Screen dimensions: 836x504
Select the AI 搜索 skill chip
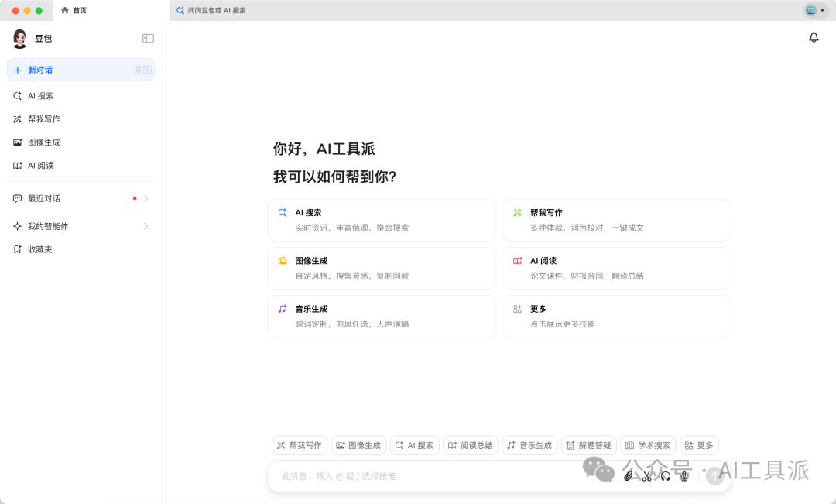pos(415,445)
